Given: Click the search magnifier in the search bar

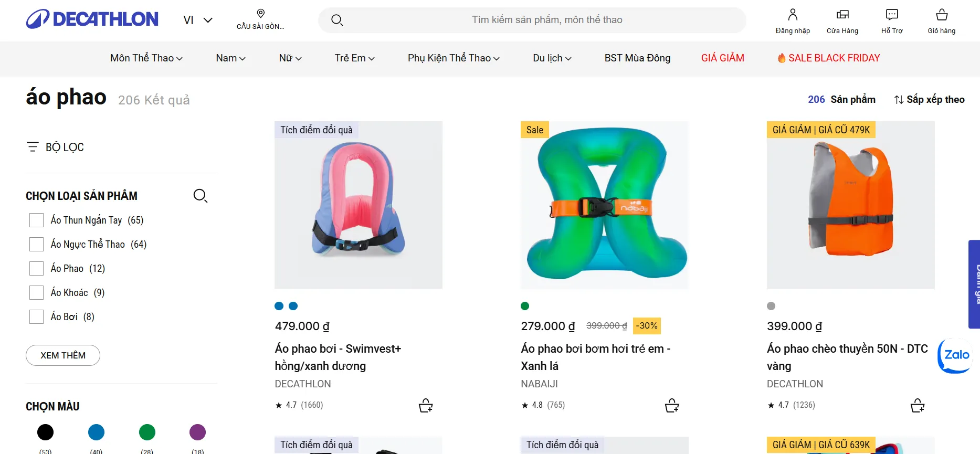Looking at the screenshot, I should [336, 19].
